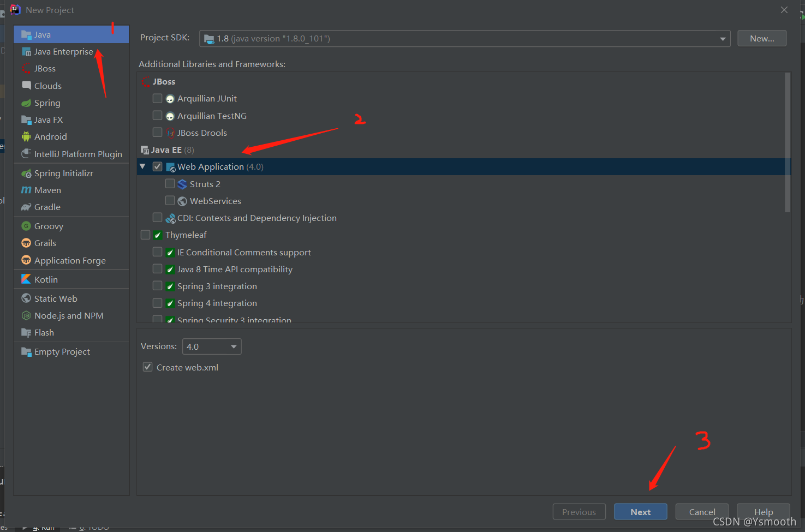Viewport: 805px width, 532px height.
Task: Enable Java 8 Time API compatibility checkbox
Action: [x=158, y=269]
